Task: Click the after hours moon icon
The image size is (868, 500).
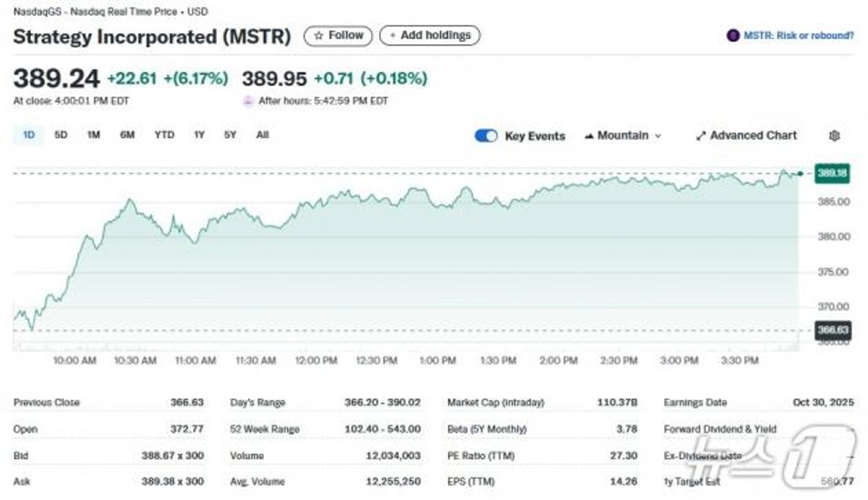Action: tap(247, 101)
